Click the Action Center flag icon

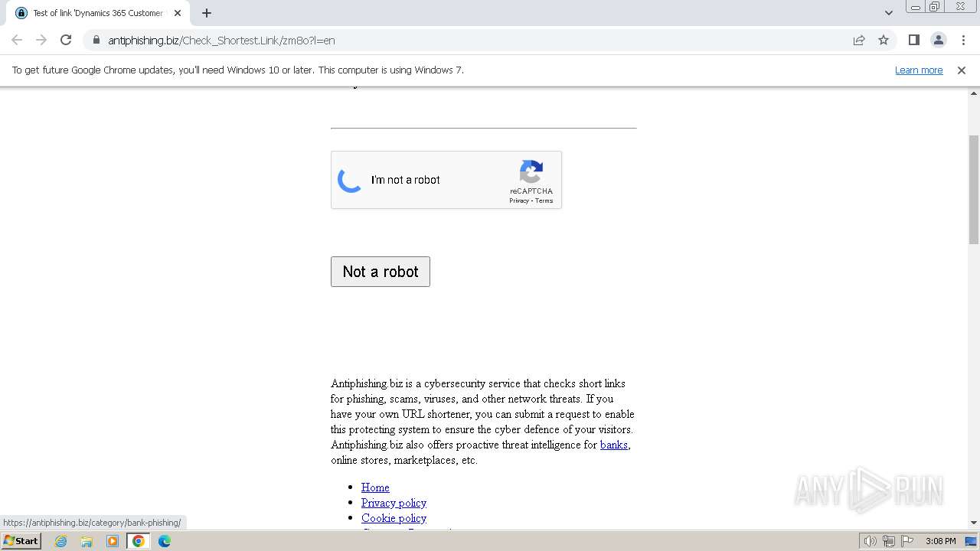pyautogui.click(x=907, y=541)
